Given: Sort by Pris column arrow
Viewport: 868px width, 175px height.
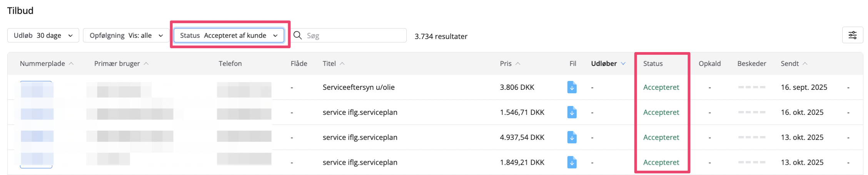Looking at the screenshot, I should coord(518,64).
